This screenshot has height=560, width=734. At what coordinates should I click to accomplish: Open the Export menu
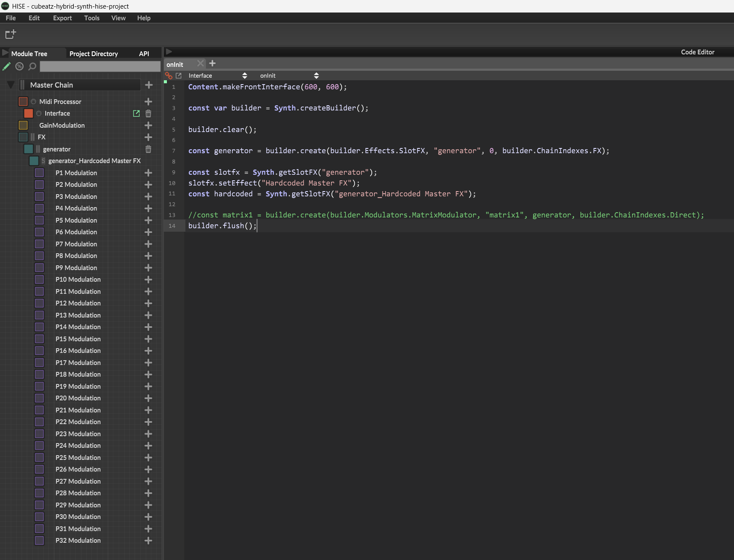pyautogui.click(x=62, y=18)
